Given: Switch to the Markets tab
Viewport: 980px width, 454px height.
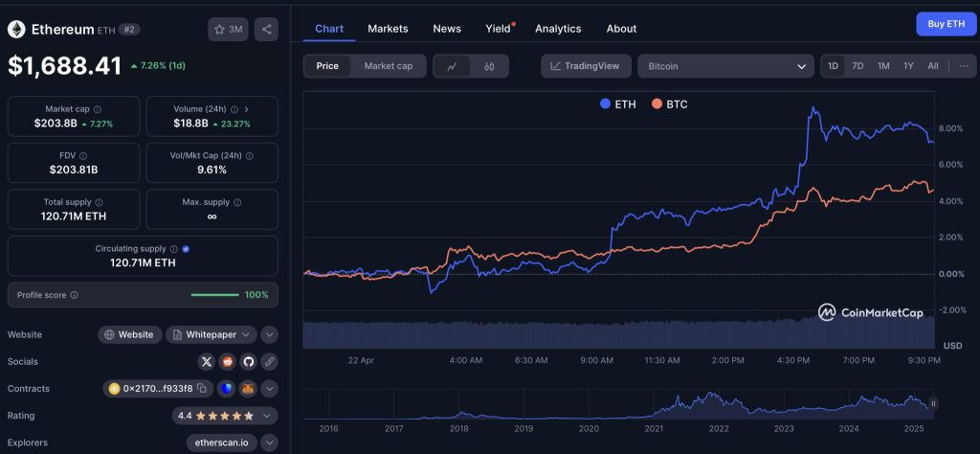Looking at the screenshot, I should click(388, 29).
